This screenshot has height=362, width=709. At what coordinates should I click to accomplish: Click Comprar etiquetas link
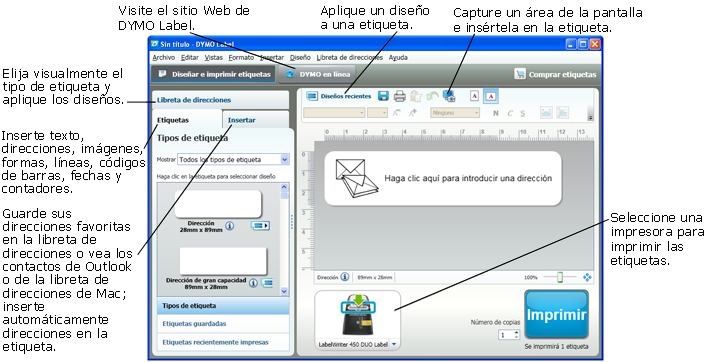[562, 75]
